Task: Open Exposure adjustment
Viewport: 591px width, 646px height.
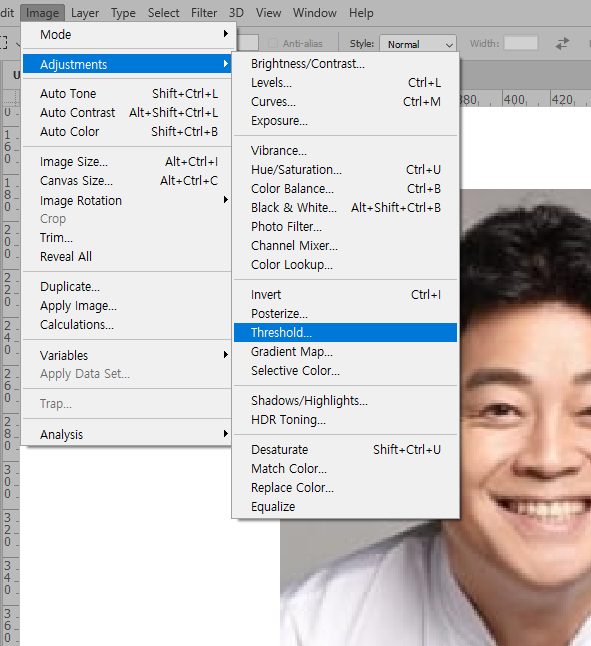Action: coord(346,121)
